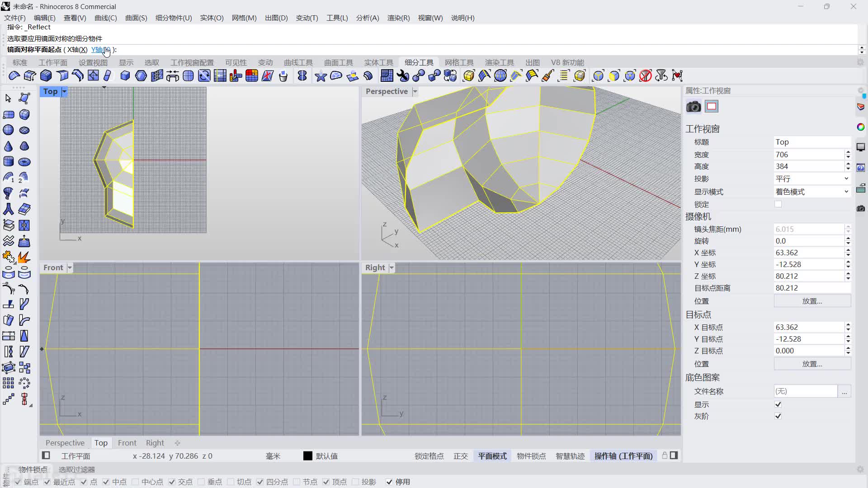Click the black 默认值 layer color swatch
Viewport: 868px width, 488px height.
(x=307, y=456)
